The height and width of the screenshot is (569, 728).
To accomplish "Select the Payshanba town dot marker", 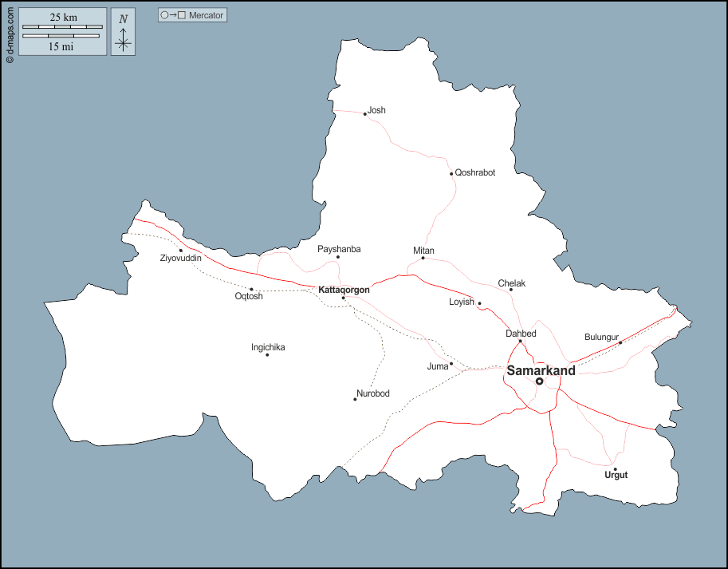I will (338, 257).
